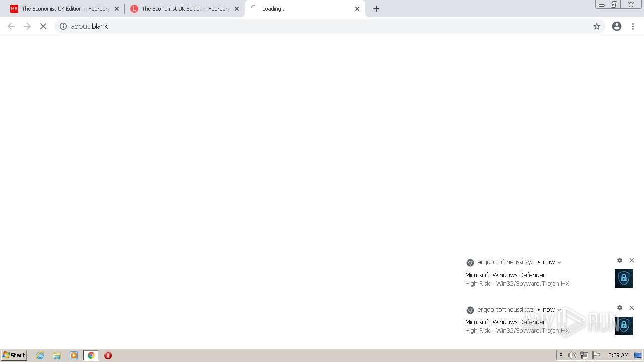Viewport: 644px width, 362px height.
Task: Open the Opera icon in taskbar
Action: pos(108,355)
